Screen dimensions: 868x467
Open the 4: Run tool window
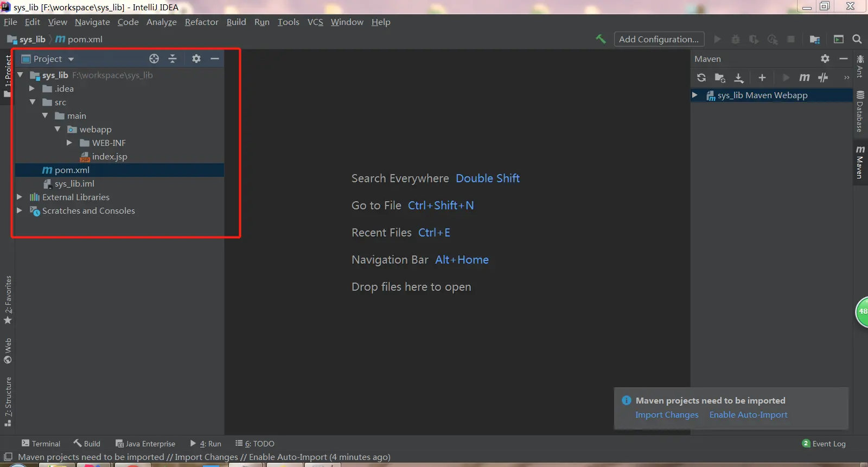[x=206, y=444]
